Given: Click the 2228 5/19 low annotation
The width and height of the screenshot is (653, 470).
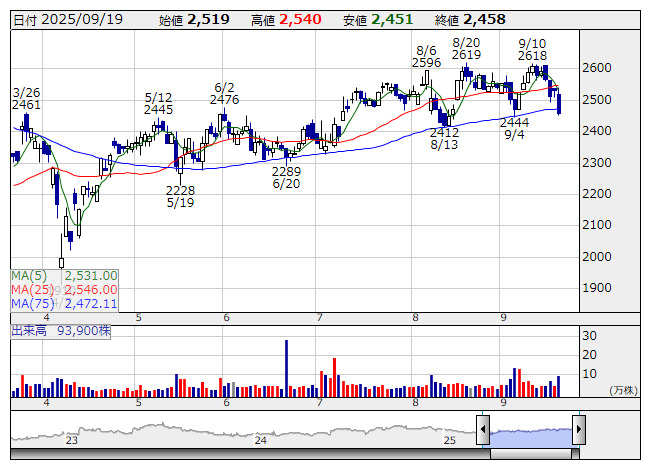Looking at the screenshot, I should pyautogui.click(x=180, y=196).
